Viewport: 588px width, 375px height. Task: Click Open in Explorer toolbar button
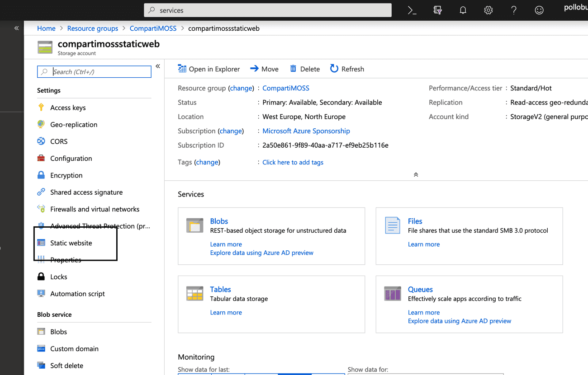click(x=209, y=69)
